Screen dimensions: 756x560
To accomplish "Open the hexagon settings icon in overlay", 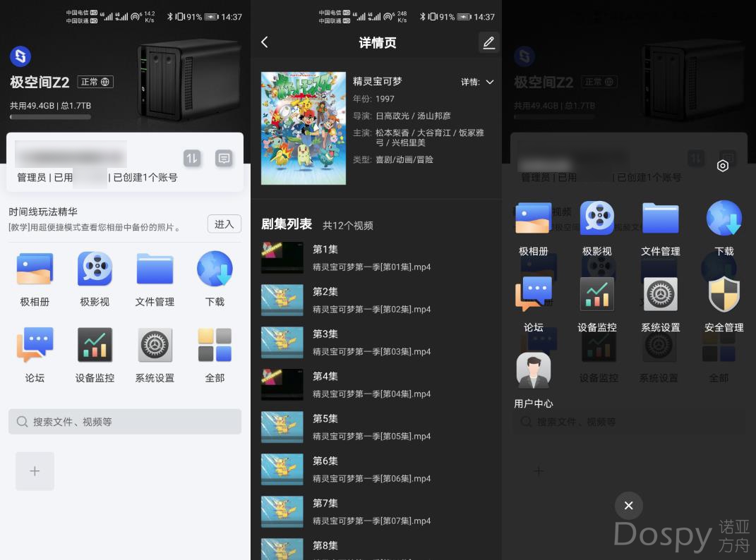I will 722,166.
